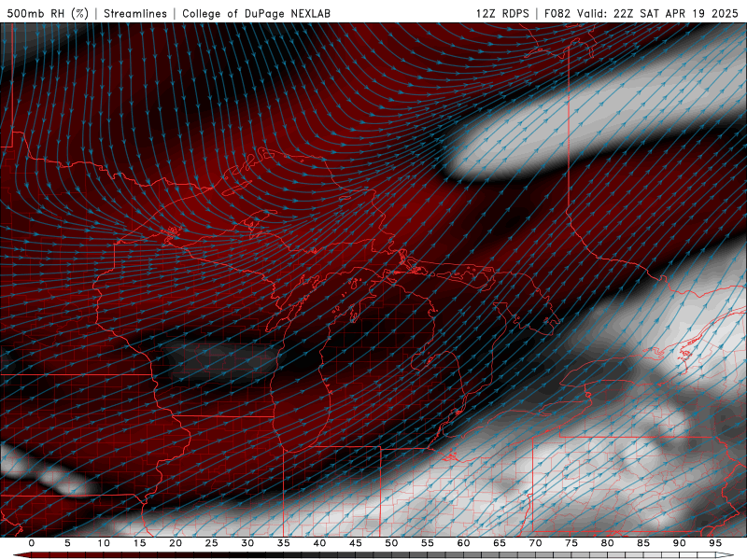The width and height of the screenshot is (747, 560).
Task: Click the 85 label on the legend
Action: (x=643, y=543)
